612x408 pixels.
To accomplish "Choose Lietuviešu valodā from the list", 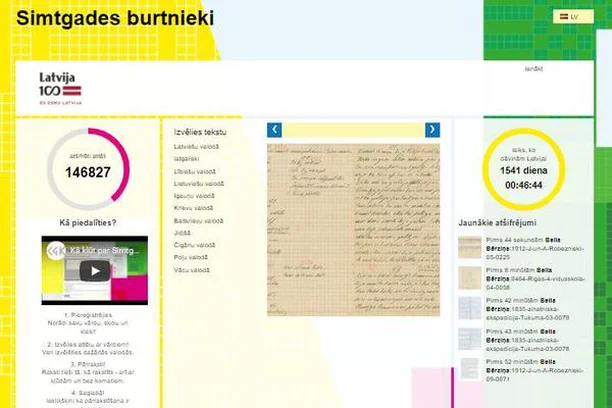I will [199, 184].
